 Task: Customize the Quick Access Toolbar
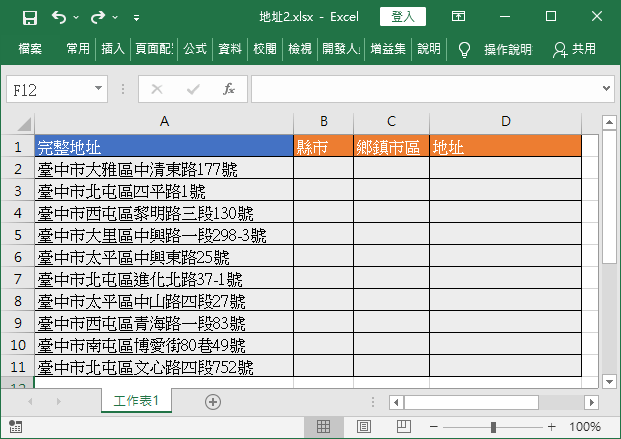[x=136, y=18]
